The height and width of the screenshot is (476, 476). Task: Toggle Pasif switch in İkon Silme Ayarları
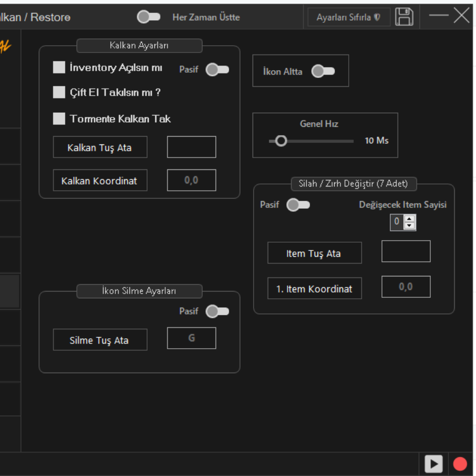(x=217, y=311)
